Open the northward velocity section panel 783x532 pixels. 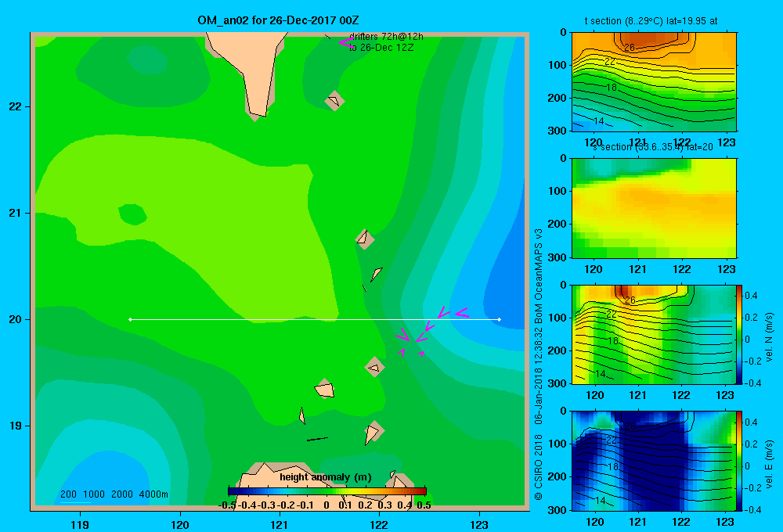tap(654, 334)
